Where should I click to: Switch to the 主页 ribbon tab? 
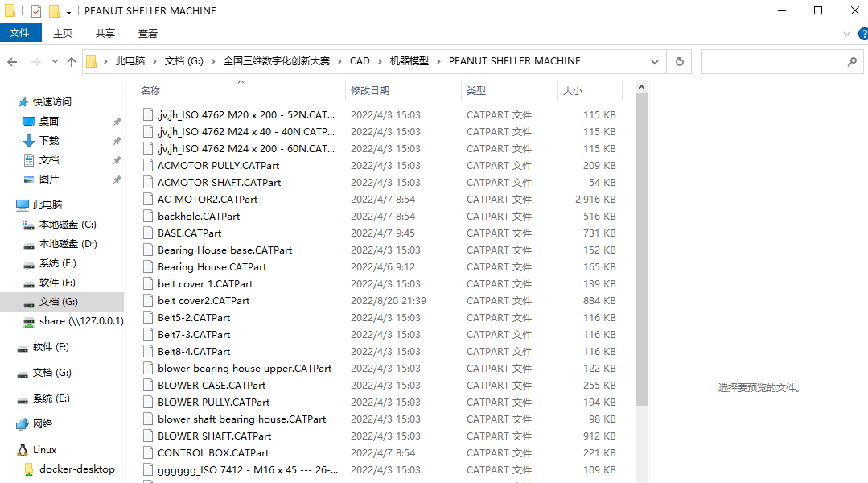coord(63,33)
